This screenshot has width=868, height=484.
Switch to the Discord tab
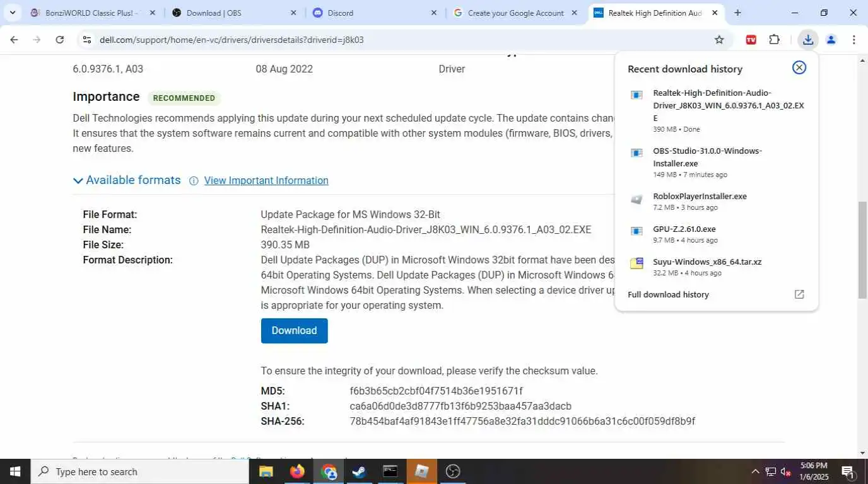coord(375,13)
